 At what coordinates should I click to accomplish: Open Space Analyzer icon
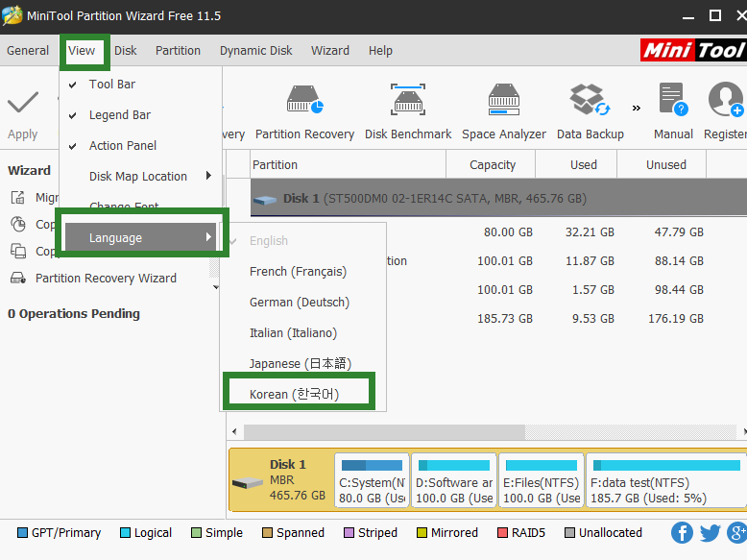pos(503,99)
